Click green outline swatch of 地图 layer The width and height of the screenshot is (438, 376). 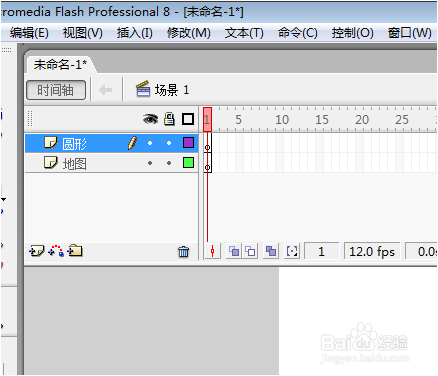click(x=188, y=163)
